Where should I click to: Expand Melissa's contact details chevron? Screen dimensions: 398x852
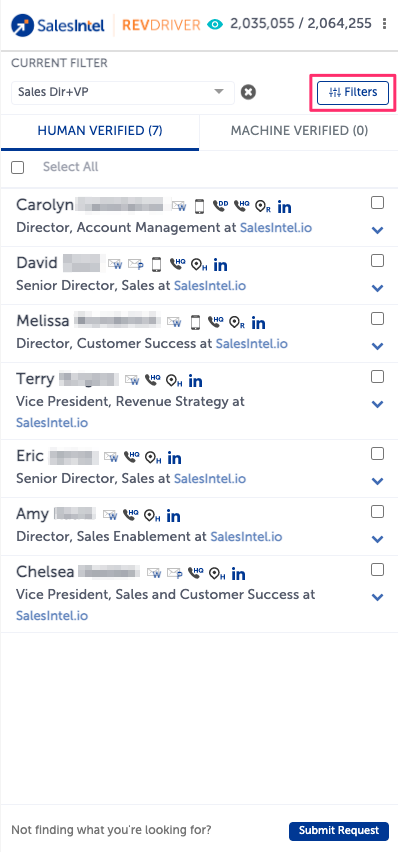377,346
